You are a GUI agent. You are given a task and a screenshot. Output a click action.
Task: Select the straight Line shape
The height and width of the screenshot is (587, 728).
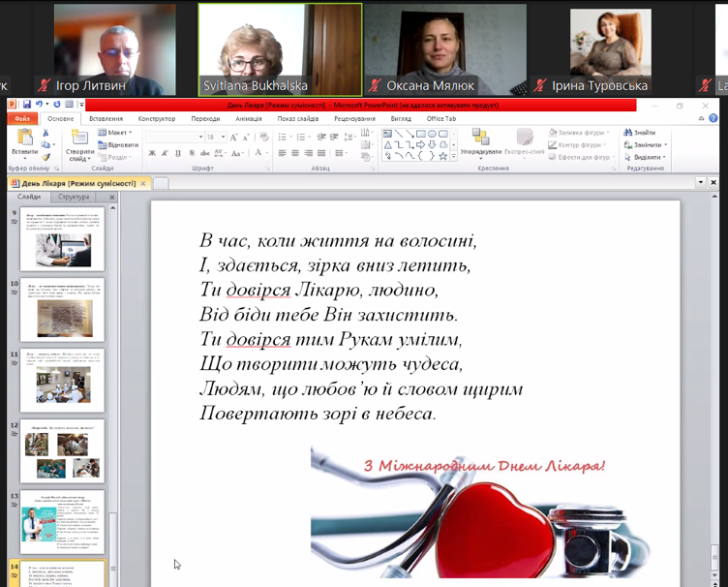coord(399,134)
